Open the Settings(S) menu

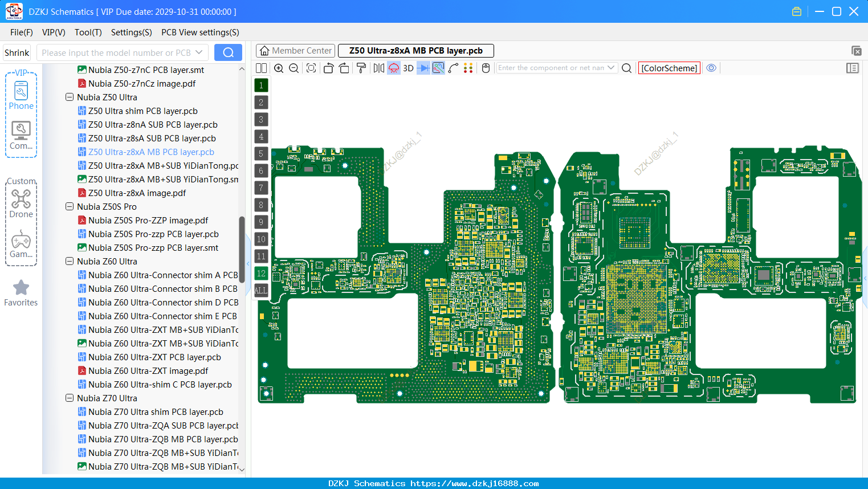132,32
